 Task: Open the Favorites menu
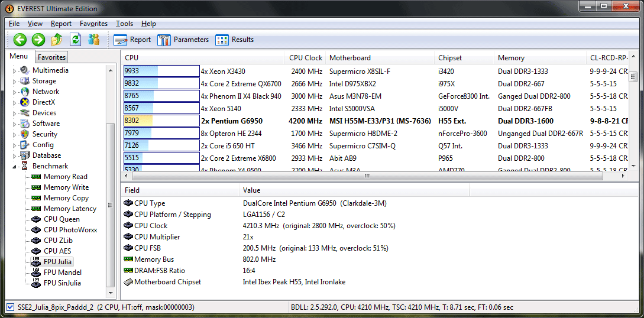[x=93, y=24]
